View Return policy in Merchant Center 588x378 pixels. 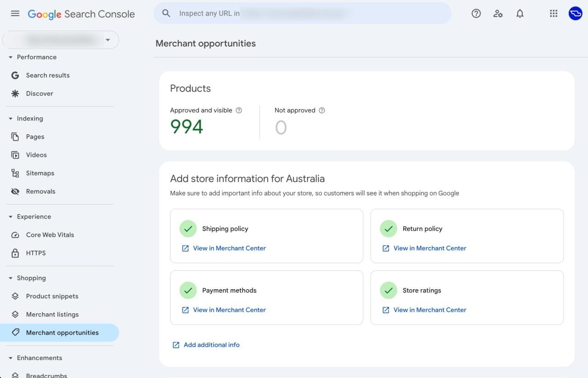tap(430, 248)
